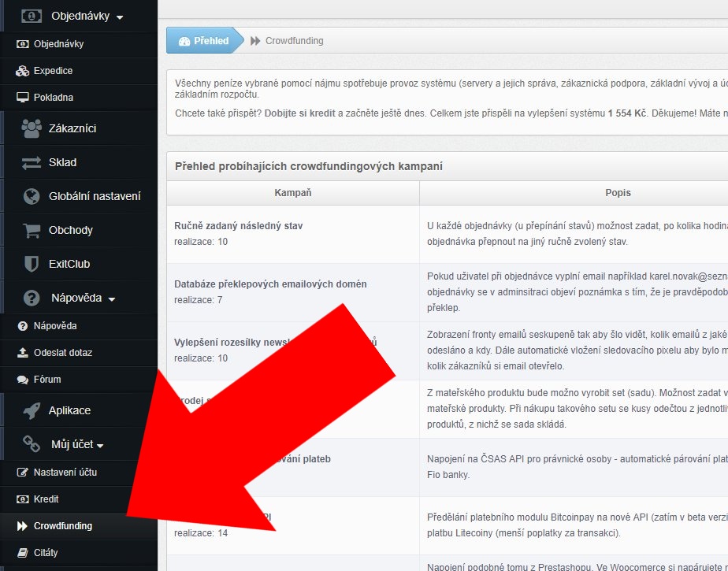728x571 pixels.
Task: Open the Přehled breadcrumb tab
Action: 203,41
